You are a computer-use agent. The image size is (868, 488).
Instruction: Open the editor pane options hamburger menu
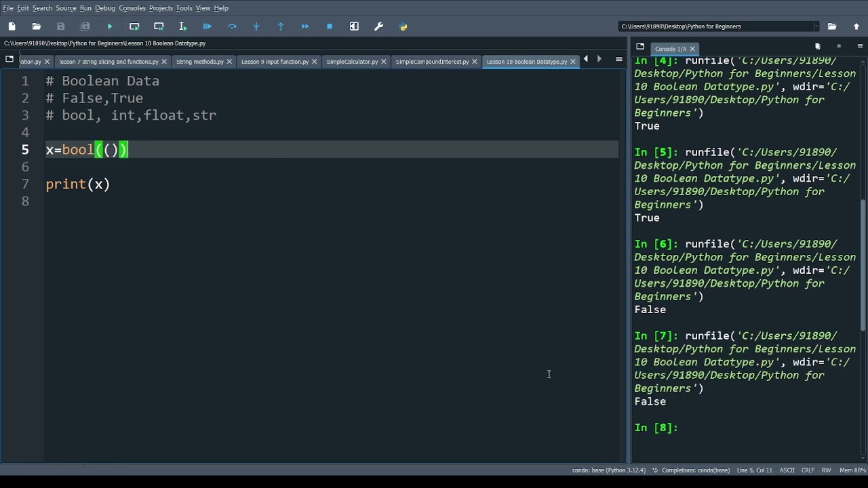(619, 60)
